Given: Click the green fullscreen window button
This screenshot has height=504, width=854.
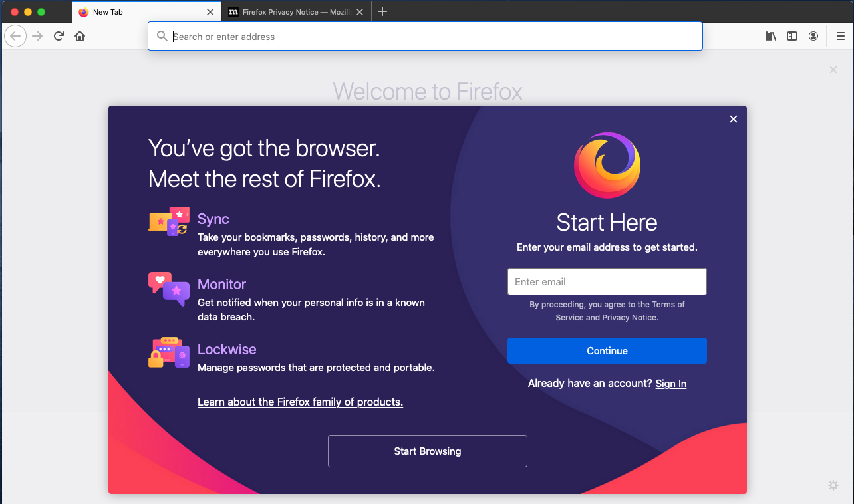Looking at the screenshot, I should pyautogui.click(x=41, y=12).
